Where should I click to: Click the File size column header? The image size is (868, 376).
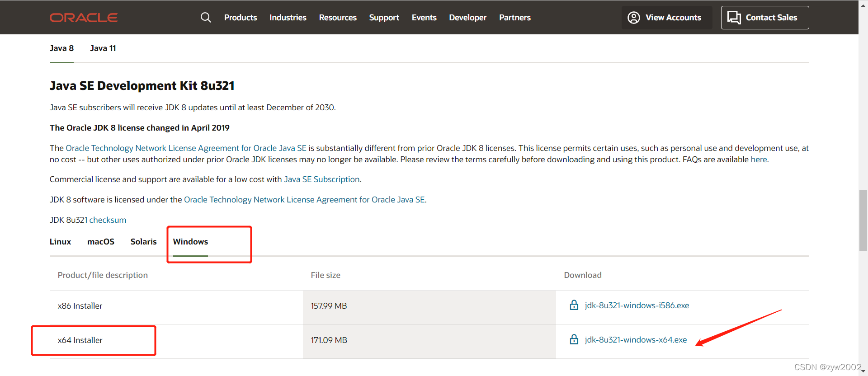coord(325,275)
